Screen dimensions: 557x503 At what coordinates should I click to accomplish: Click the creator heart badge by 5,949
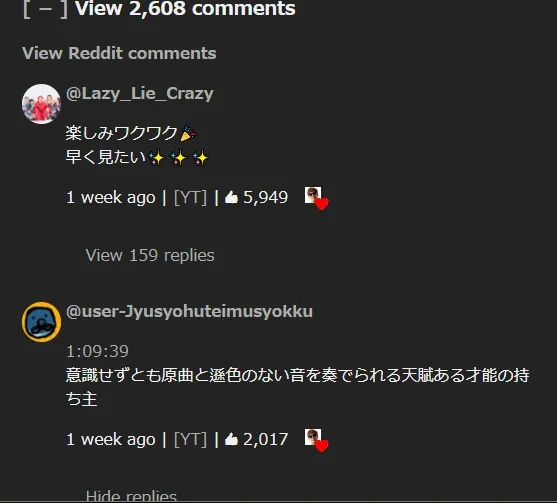pyautogui.click(x=316, y=198)
